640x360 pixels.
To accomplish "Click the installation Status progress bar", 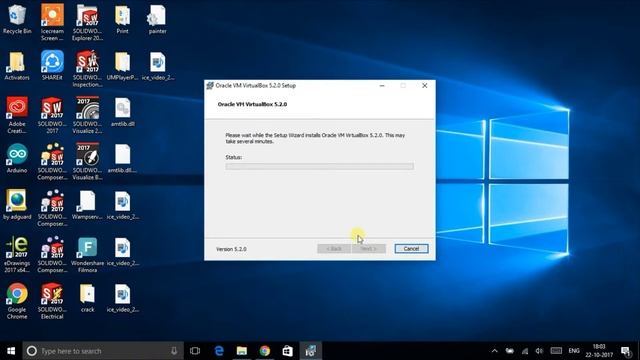I will click(x=320, y=166).
